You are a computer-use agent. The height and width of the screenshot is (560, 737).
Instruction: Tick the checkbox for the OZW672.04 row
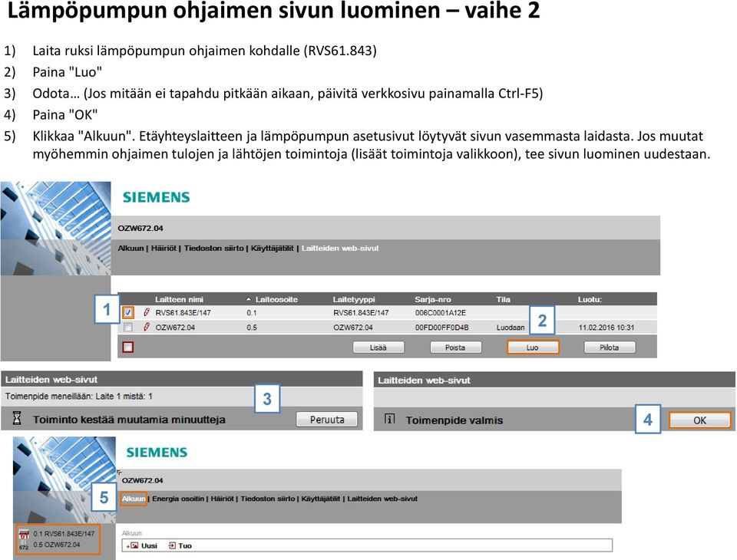[128, 327]
